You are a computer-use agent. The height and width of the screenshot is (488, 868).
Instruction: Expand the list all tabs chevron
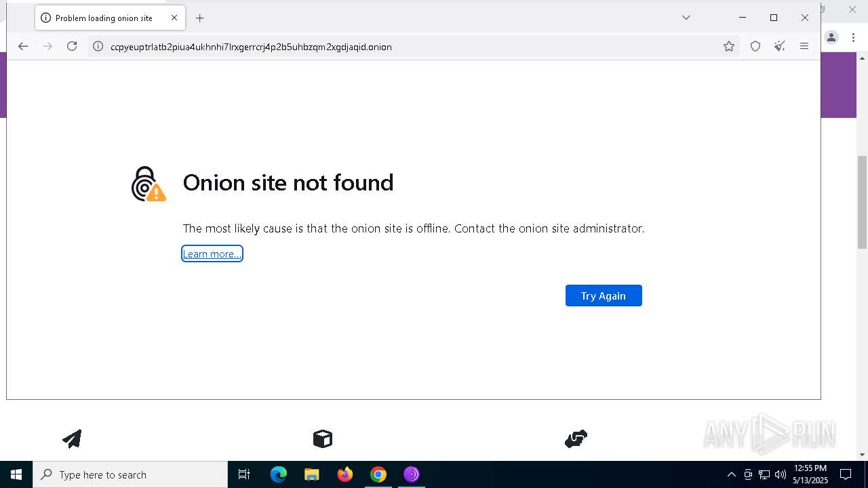pos(686,18)
